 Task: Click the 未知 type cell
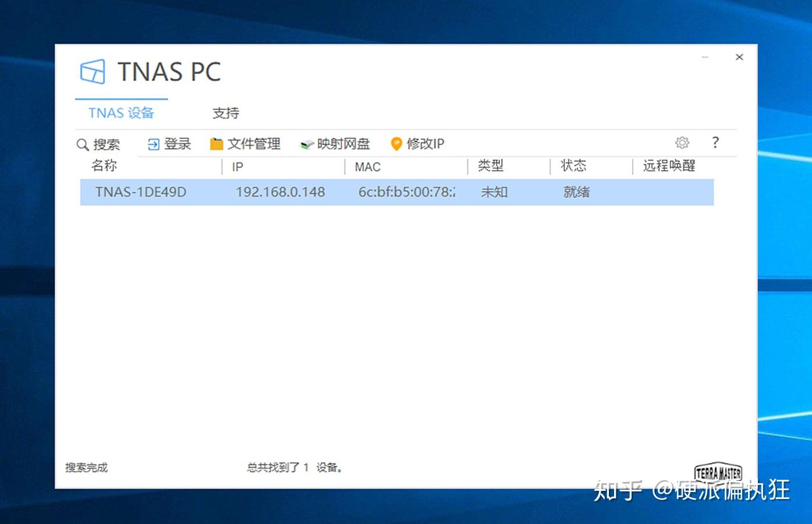pyautogui.click(x=494, y=192)
